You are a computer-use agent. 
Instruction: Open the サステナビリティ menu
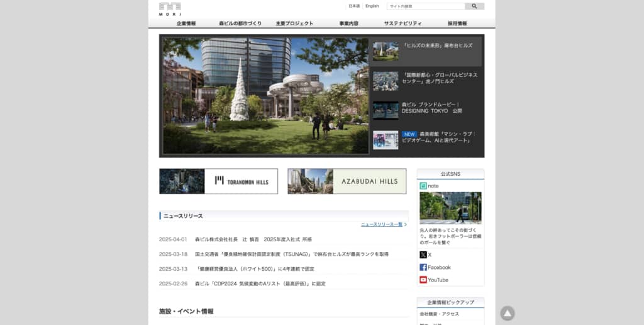click(x=403, y=23)
